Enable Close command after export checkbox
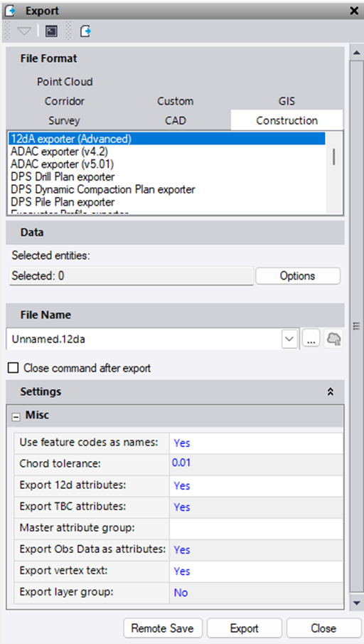The height and width of the screenshot is (644, 364). pyautogui.click(x=13, y=368)
